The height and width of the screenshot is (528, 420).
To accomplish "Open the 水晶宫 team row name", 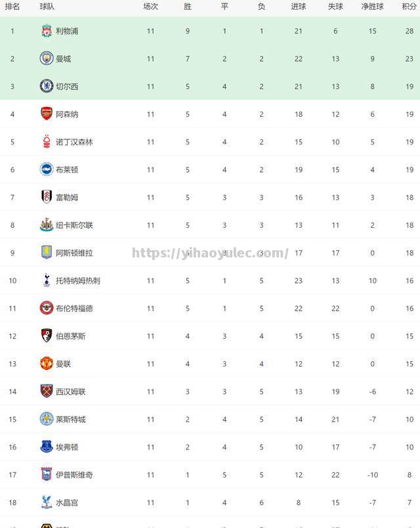I will pyautogui.click(x=67, y=502).
